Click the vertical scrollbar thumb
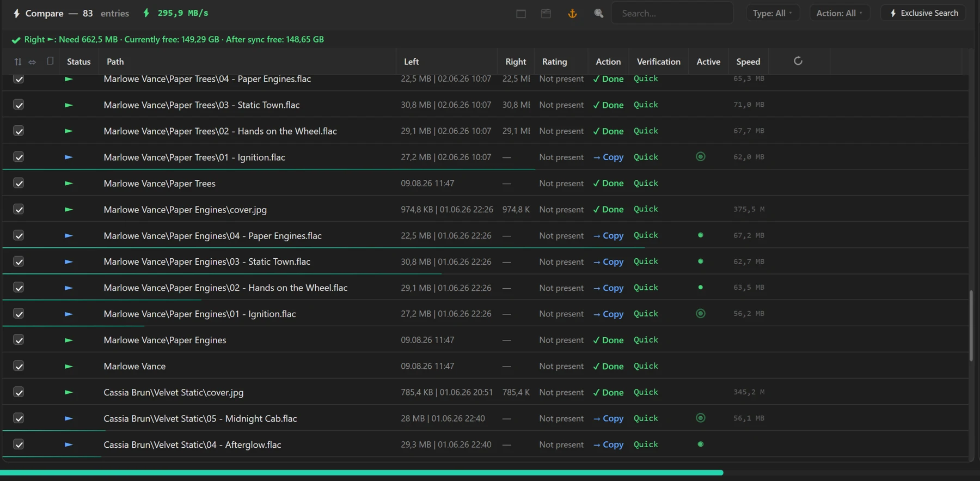 [x=971, y=326]
